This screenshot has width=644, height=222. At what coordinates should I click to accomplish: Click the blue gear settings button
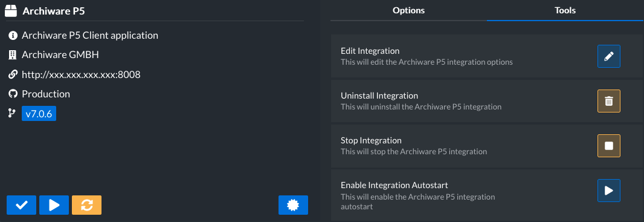(293, 205)
